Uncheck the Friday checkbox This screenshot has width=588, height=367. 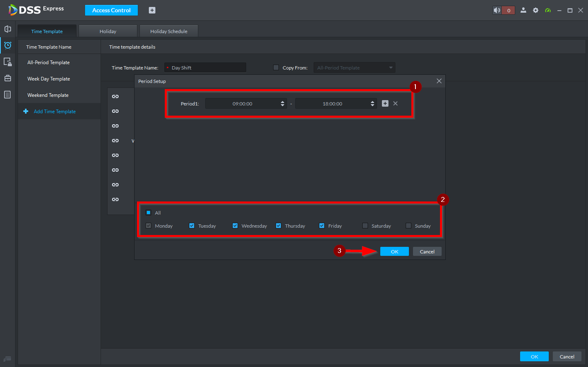322,226
